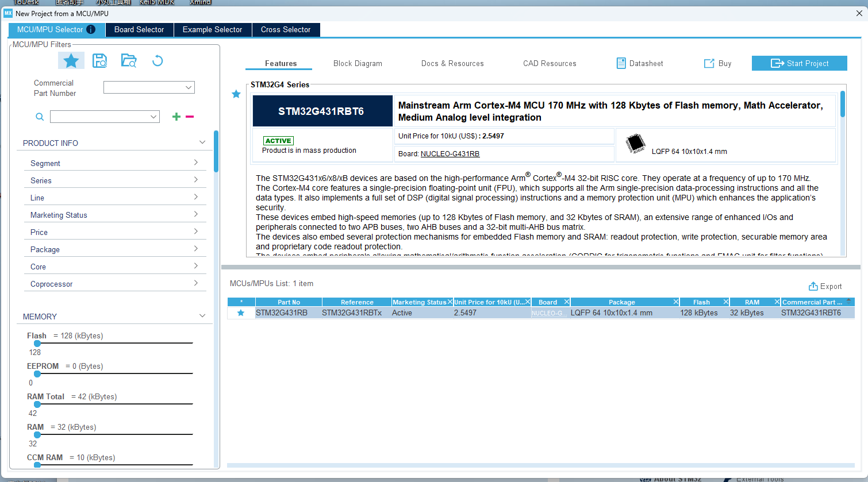Add a search criterion with the green plus
This screenshot has width=868, height=482.
(x=176, y=117)
